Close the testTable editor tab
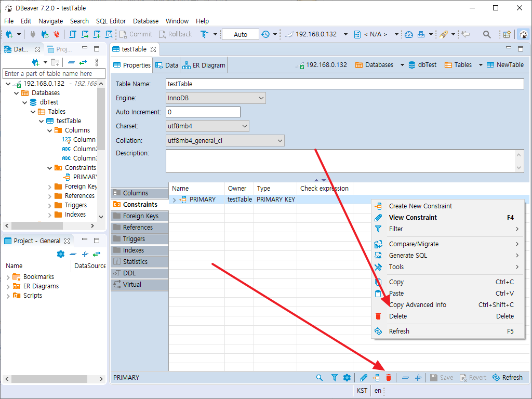This screenshot has height=399, width=532. click(153, 49)
